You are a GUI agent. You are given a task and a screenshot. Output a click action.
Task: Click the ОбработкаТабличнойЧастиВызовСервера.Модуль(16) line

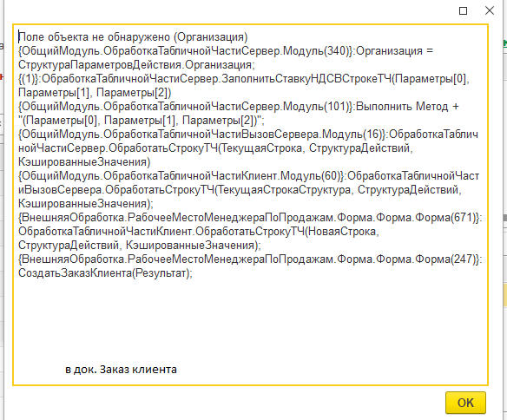[248, 135]
